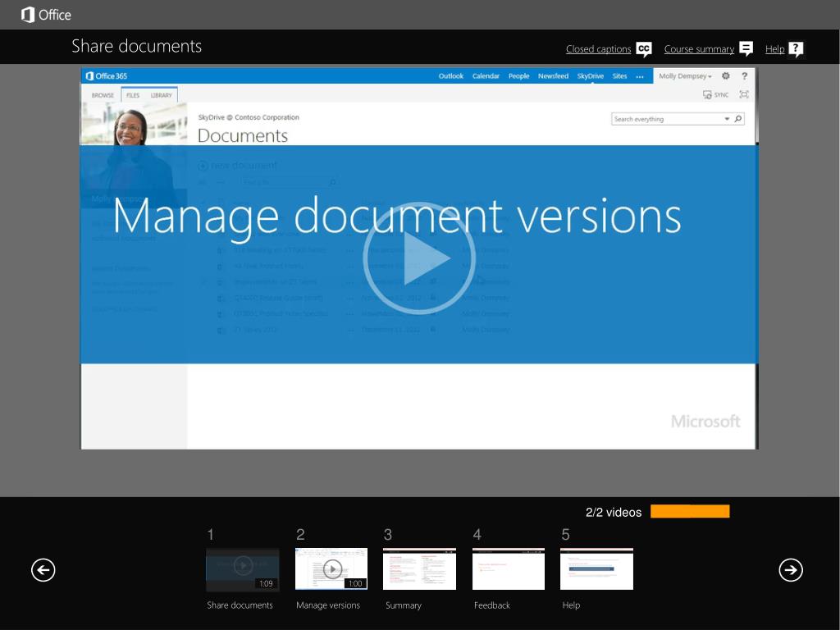This screenshot has width=840, height=630.
Task: Click the settings gear icon
Action: 726,76
